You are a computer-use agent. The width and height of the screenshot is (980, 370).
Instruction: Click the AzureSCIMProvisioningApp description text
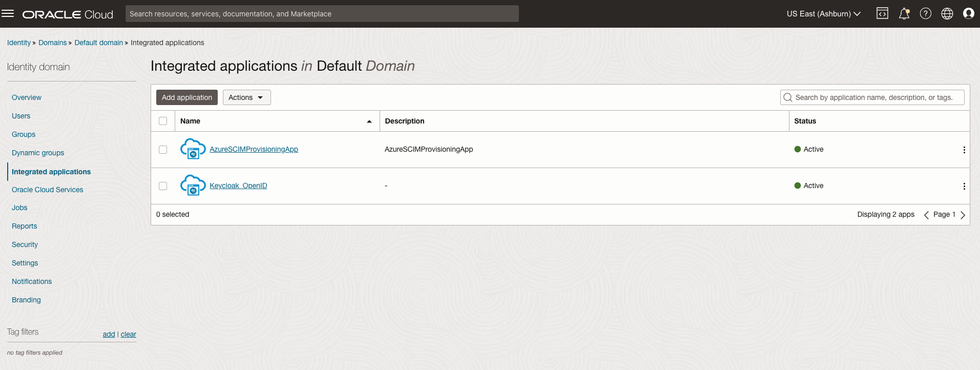click(429, 149)
